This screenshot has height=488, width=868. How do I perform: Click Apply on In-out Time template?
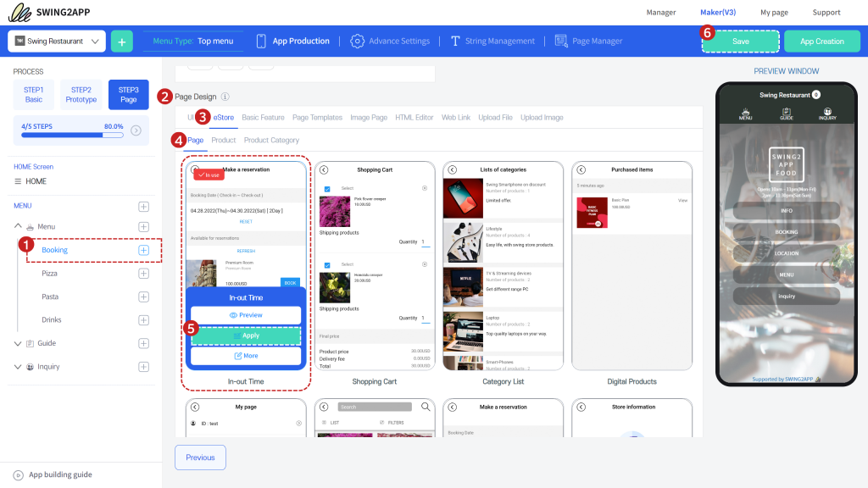(246, 335)
